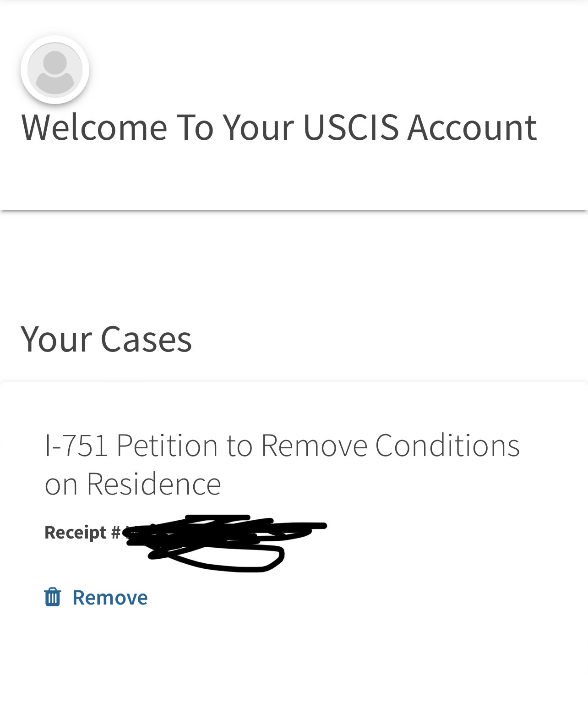This screenshot has height=726, width=588.
Task: Click the word 'Petition' in the case title
Action: [167, 445]
